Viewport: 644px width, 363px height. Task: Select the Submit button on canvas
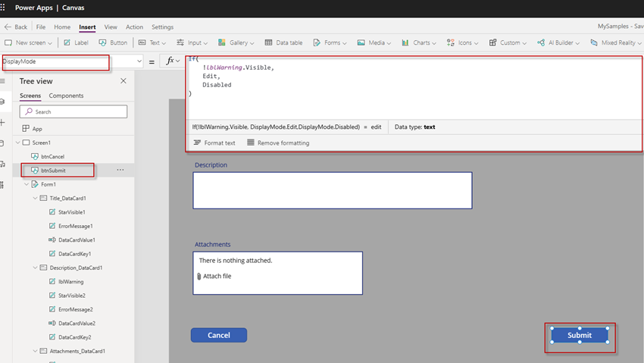pos(580,335)
